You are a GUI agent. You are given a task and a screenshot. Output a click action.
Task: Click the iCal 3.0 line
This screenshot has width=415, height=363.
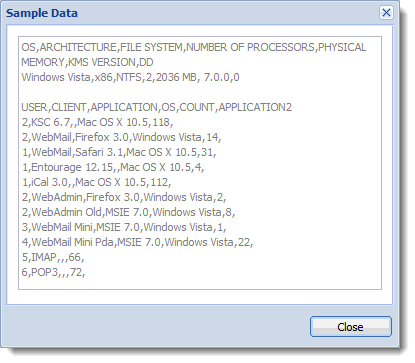coord(96,182)
